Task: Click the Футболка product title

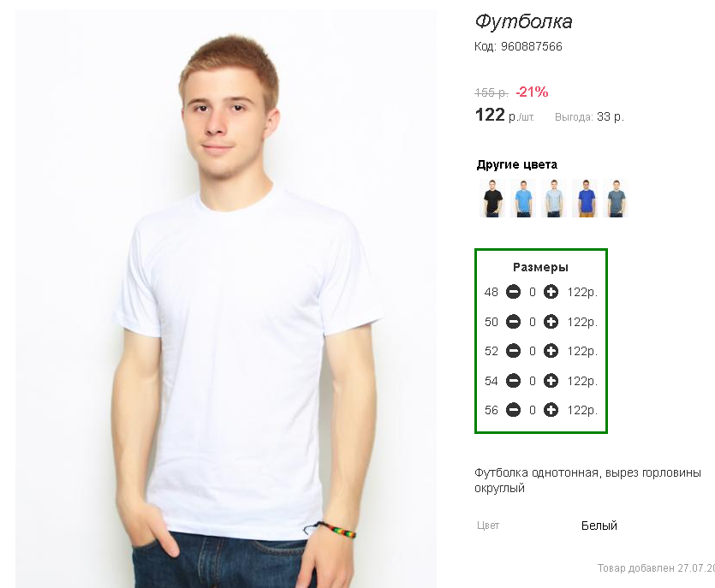Action: click(523, 21)
